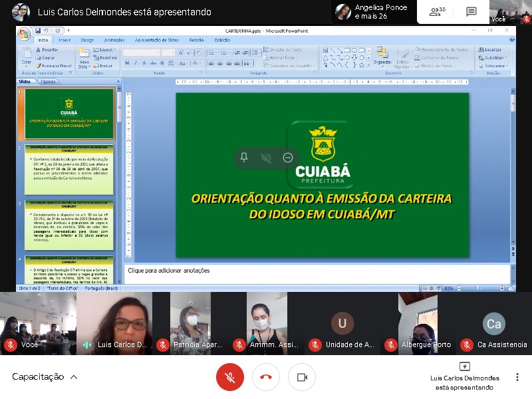Click the notes field 'Clique para adicionar anotações'
The width and height of the screenshot is (532, 399).
click(x=317, y=273)
